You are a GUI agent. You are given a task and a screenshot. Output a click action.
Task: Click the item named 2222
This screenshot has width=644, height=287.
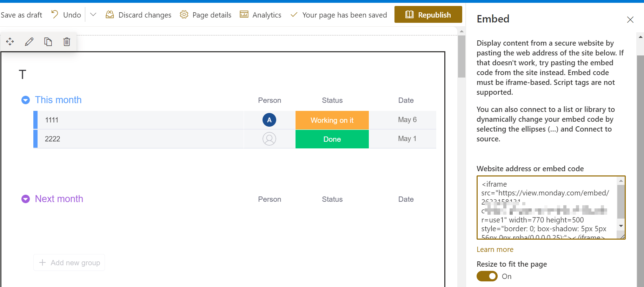tap(53, 139)
